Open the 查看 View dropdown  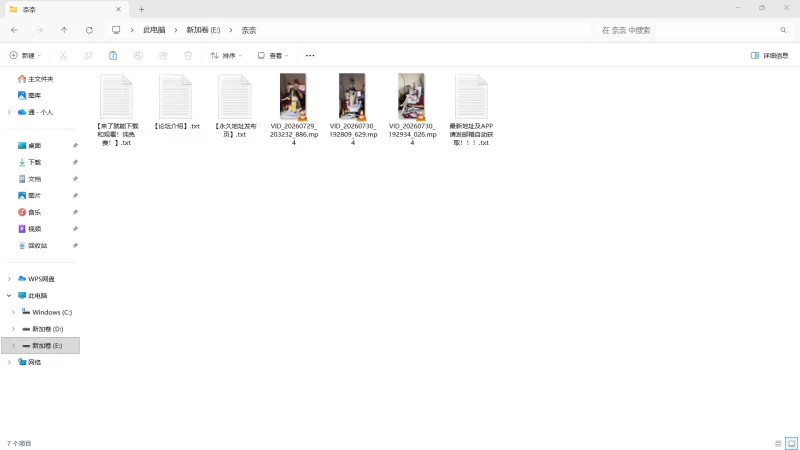[273, 56]
